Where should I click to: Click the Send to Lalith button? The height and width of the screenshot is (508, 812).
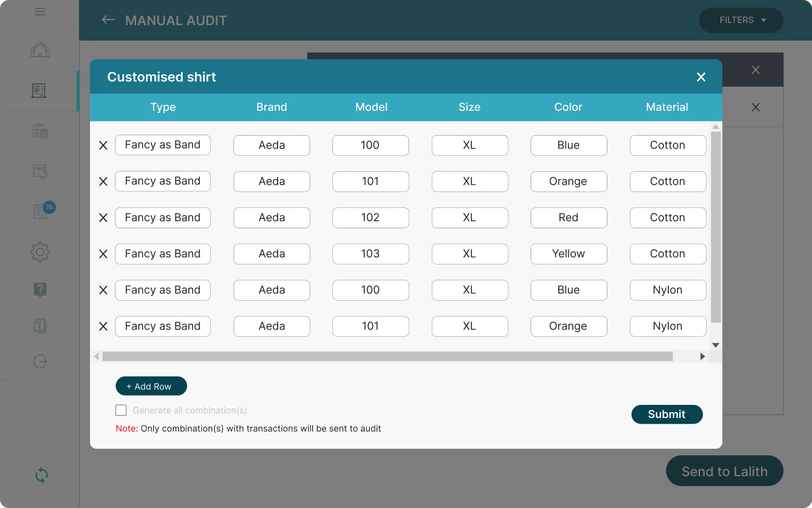[724, 471]
